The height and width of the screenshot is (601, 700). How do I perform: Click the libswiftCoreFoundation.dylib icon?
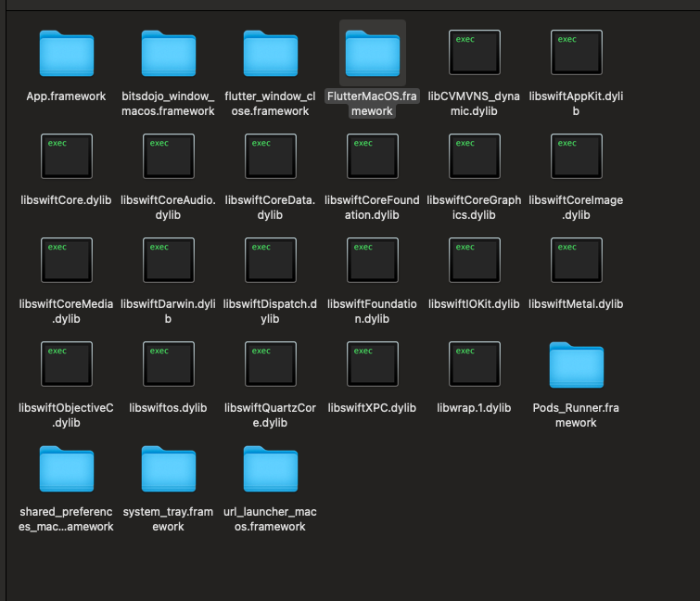coord(372,157)
